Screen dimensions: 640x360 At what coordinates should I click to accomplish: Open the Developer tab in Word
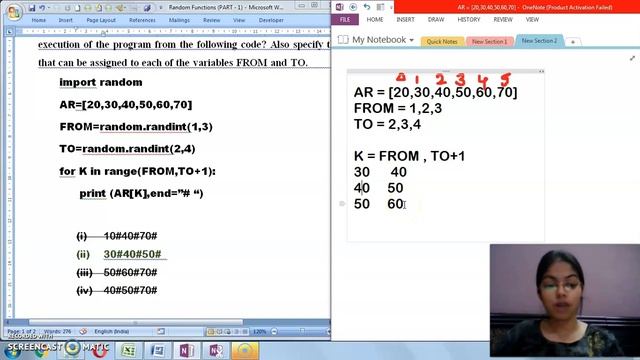[x=271, y=20]
